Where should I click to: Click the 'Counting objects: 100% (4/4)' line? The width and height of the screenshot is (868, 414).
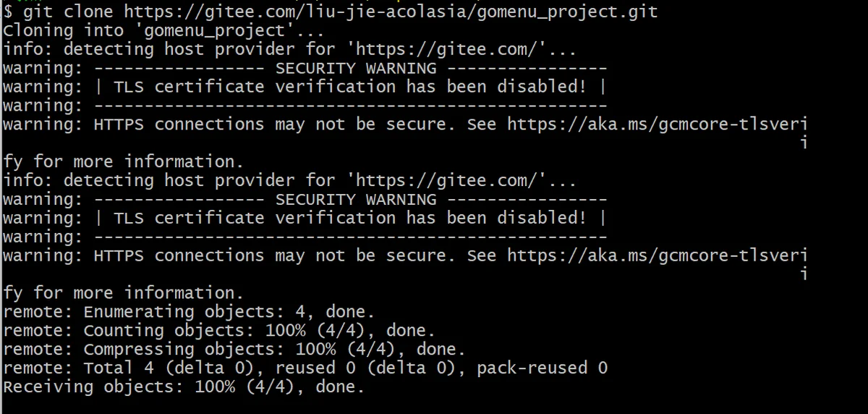pos(220,331)
